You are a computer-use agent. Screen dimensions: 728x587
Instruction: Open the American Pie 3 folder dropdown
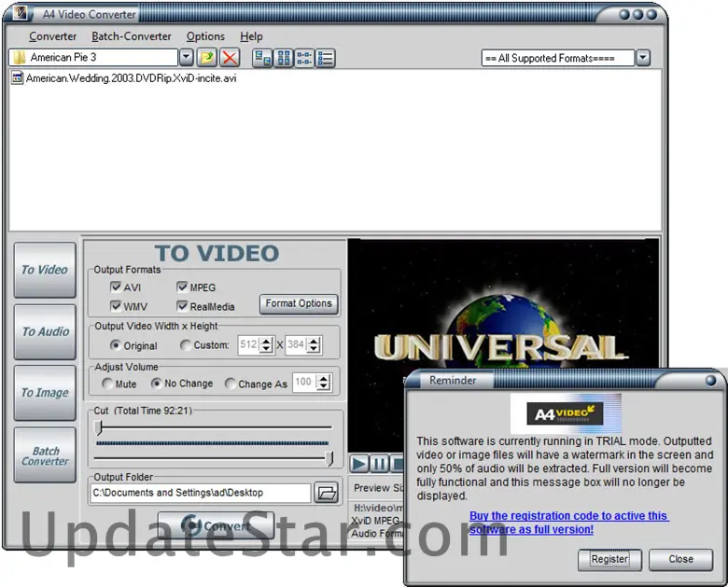tap(186, 57)
